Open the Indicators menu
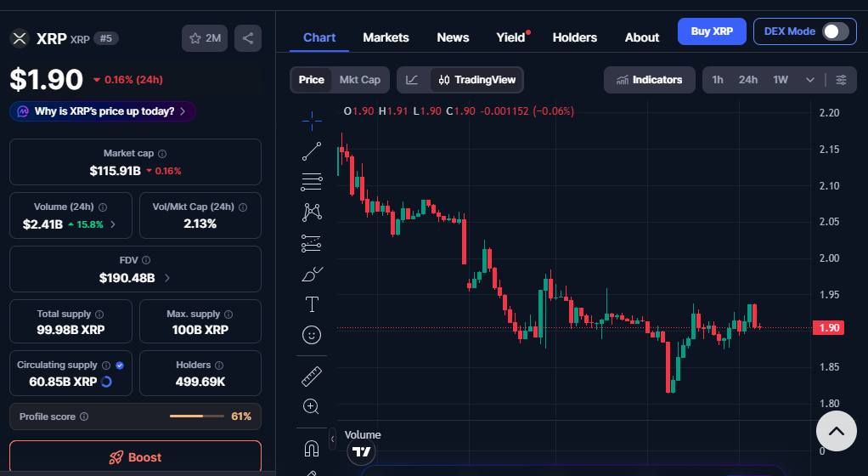 (x=650, y=80)
